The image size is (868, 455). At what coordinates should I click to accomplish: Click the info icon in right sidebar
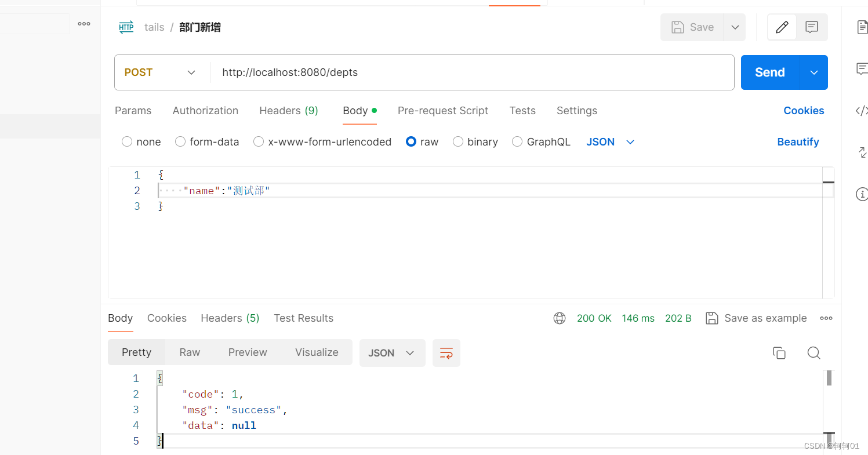pos(862,194)
